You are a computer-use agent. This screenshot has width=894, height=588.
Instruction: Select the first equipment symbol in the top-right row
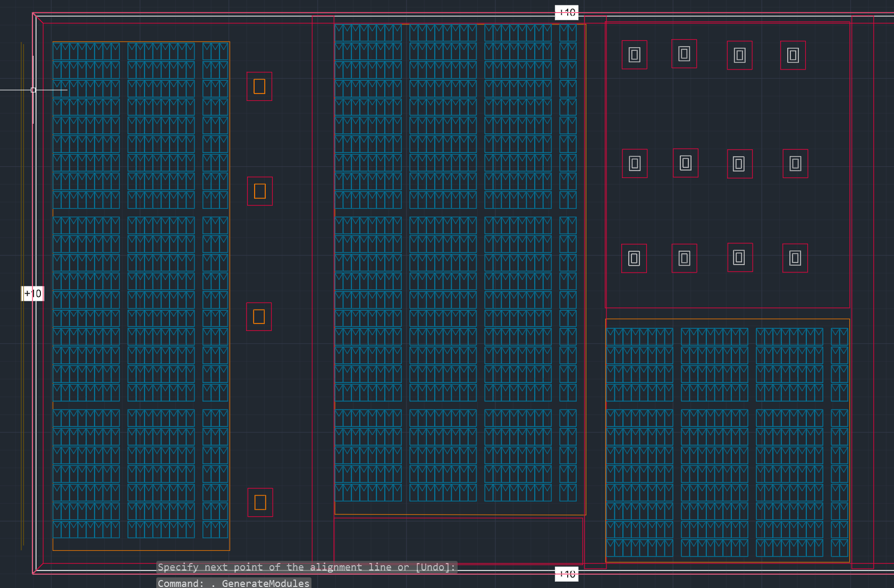[x=634, y=55]
